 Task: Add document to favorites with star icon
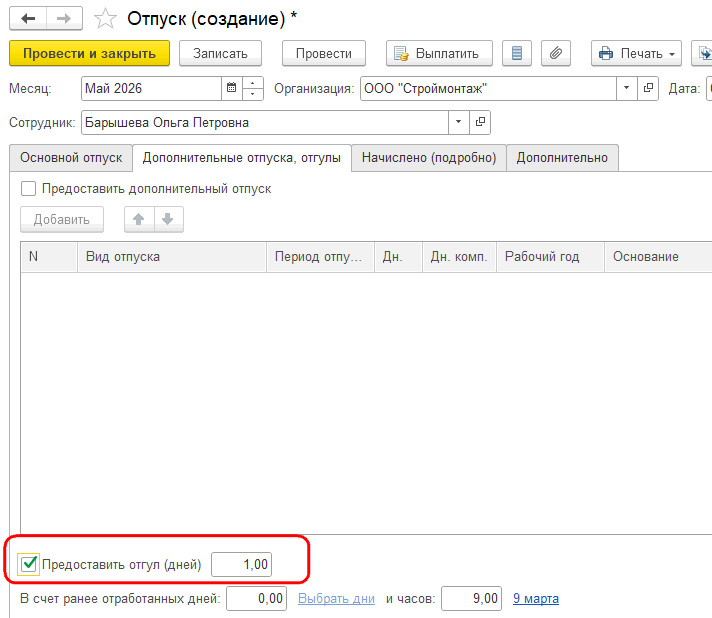pyautogui.click(x=105, y=19)
